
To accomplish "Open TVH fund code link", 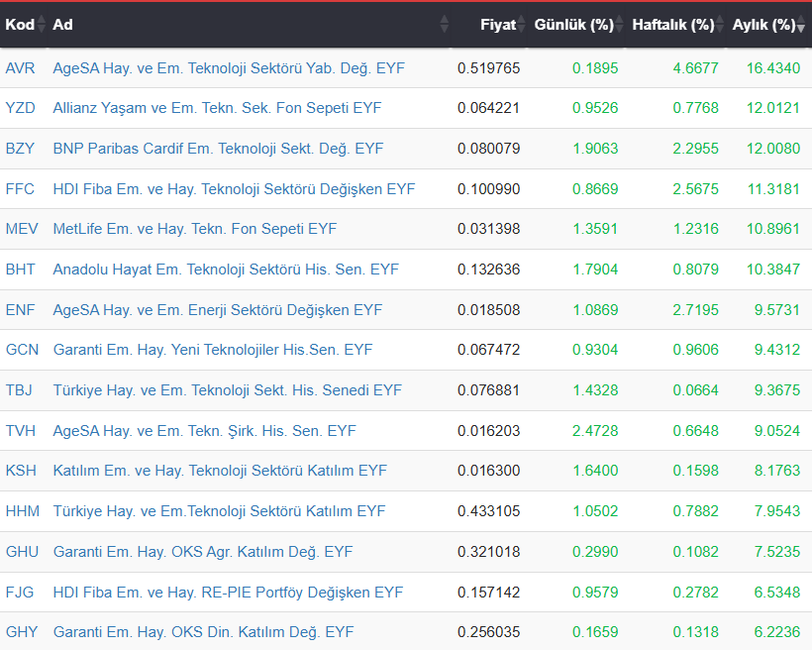I will 20,431.
